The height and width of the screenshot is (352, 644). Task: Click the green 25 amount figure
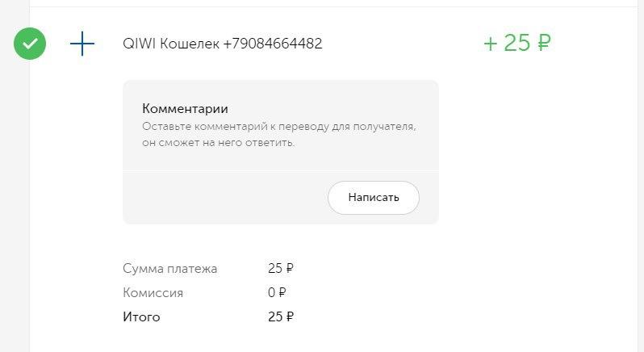click(516, 43)
